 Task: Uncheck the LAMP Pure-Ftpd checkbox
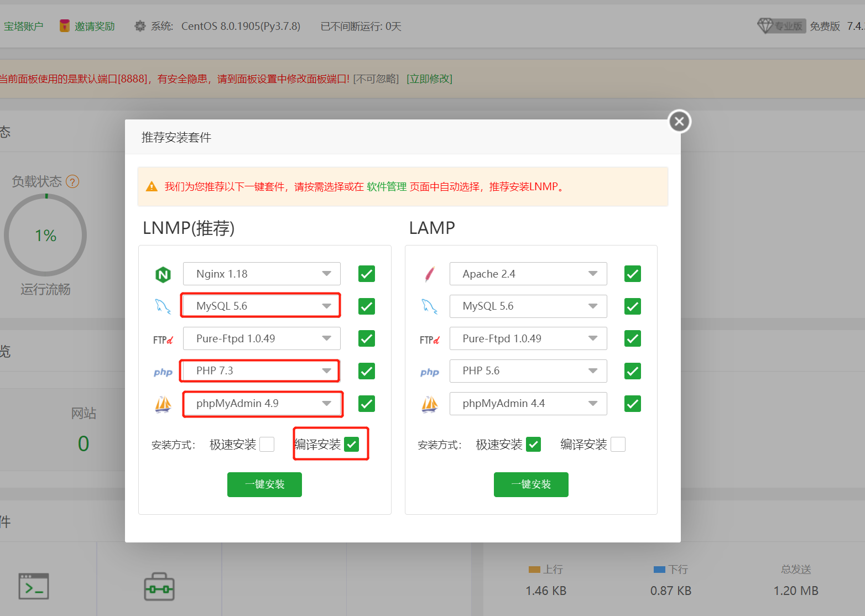tap(633, 338)
